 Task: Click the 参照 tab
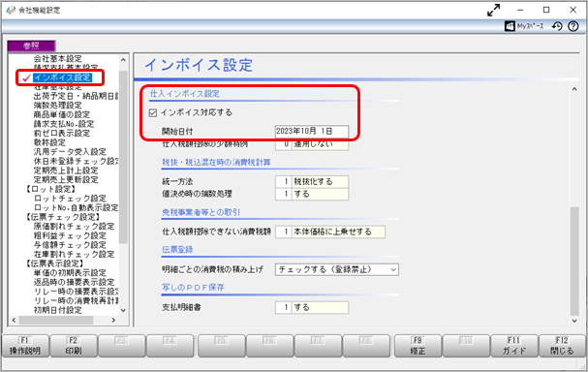[x=32, y=46]
